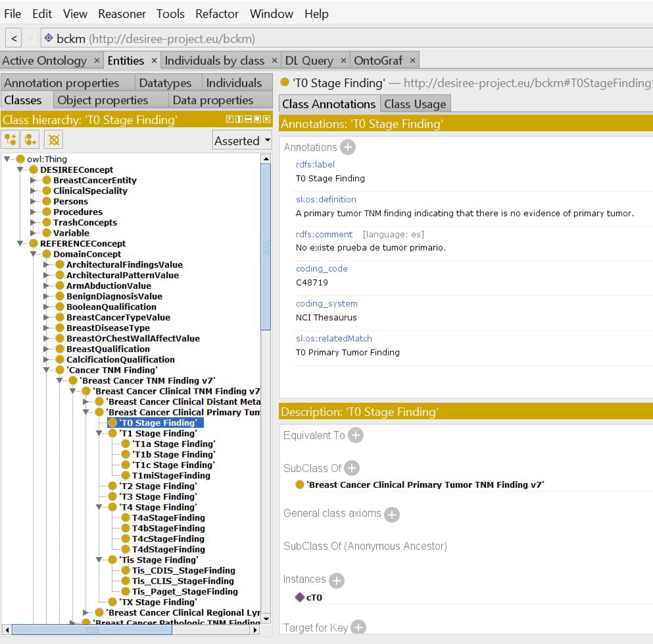Click the scroll-right arrow of the horizontal scrollbar
Screen dimensions: 653x644
click(255, 630)
